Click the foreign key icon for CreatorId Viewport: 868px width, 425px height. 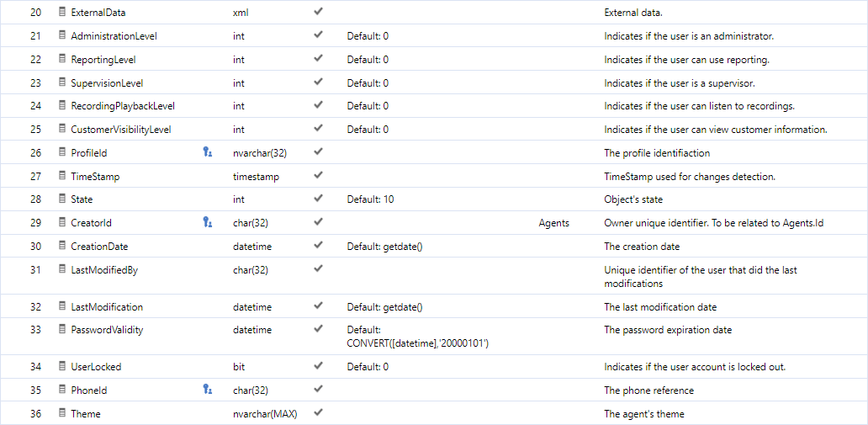pyautogui.click(x=208, y=223)
